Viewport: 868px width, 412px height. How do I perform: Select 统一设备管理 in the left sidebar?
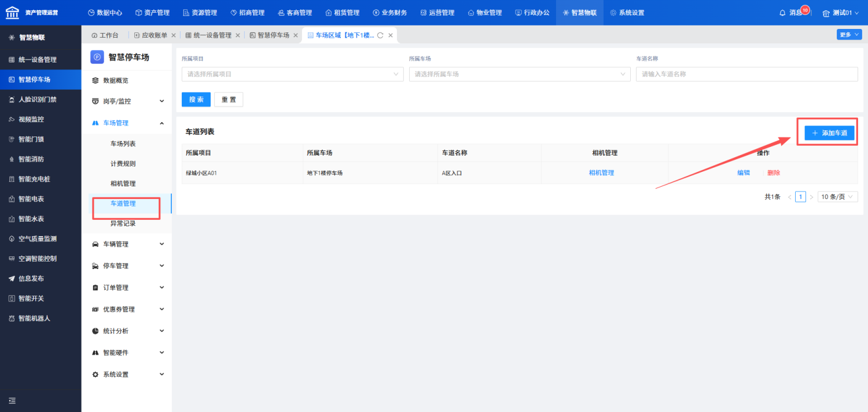coord(41,60)
